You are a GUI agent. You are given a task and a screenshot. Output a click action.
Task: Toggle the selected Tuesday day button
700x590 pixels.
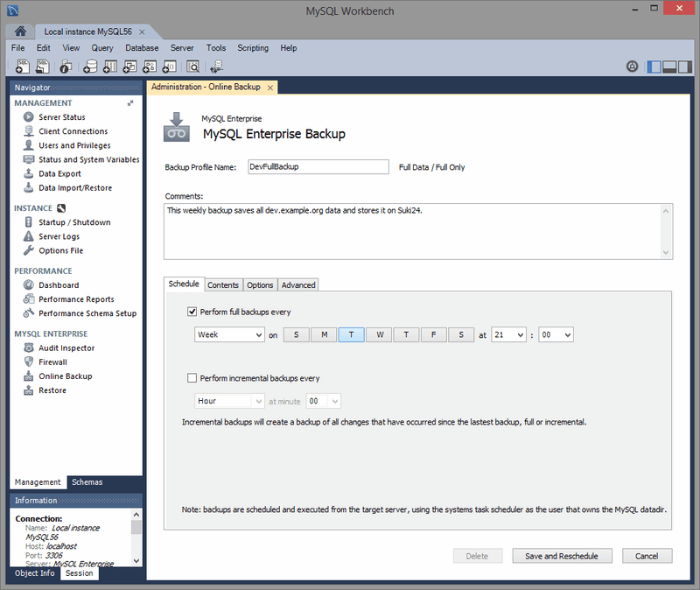tap(352, 334)
